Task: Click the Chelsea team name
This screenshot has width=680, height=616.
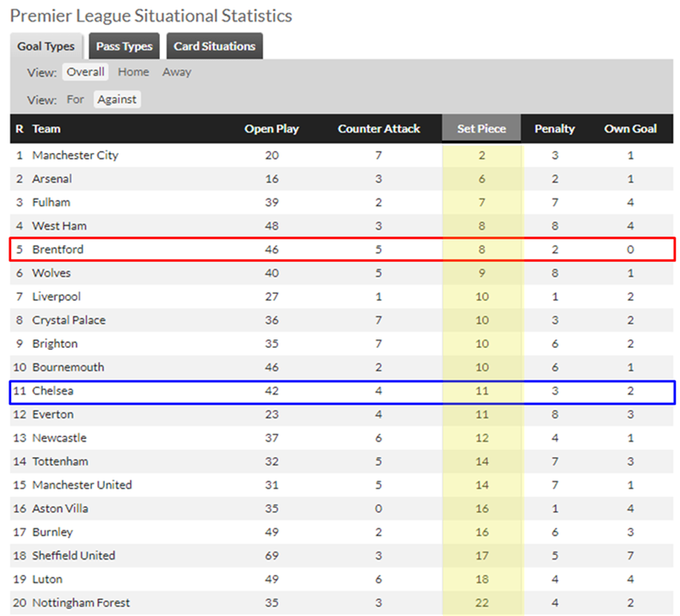Action: pyautogui.click(x=52, y=391)
